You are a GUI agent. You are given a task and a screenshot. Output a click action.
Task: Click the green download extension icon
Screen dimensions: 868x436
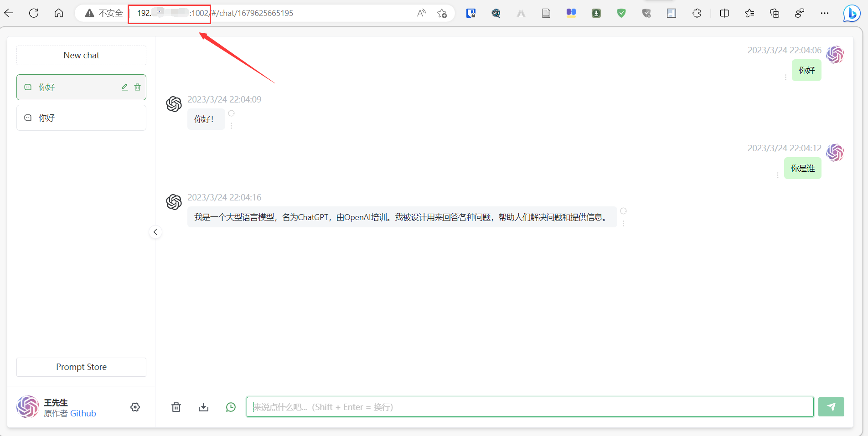coord(596,13)
